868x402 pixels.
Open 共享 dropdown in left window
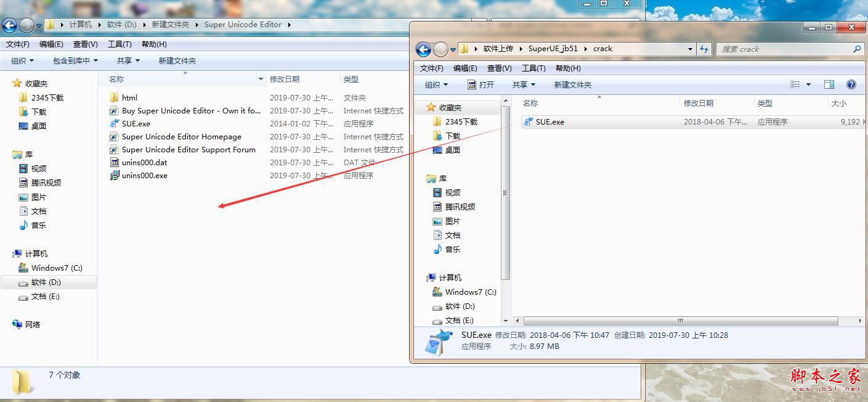coord(128,60)
